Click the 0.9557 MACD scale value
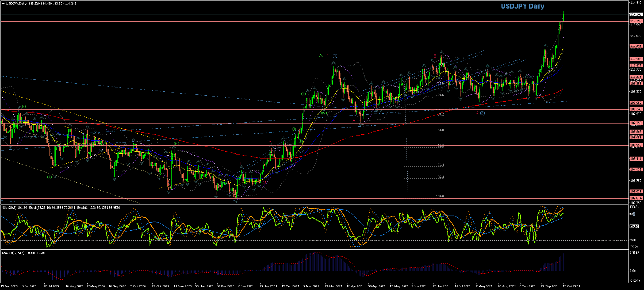This screenshot has width=644, height=290. click(x=635, y=253)
